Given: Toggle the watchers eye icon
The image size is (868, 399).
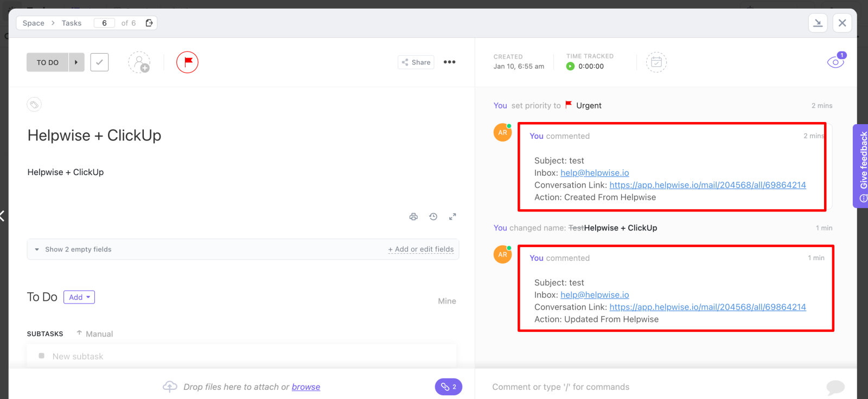Looking at the screenshot, I should tap(835, 62).
